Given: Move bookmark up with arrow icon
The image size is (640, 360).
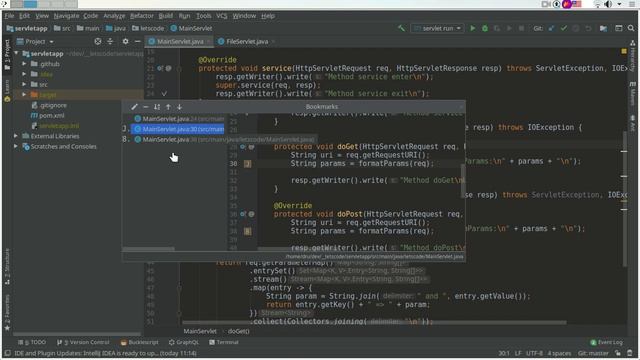Looking at the screenshot, I should (168, 107).
